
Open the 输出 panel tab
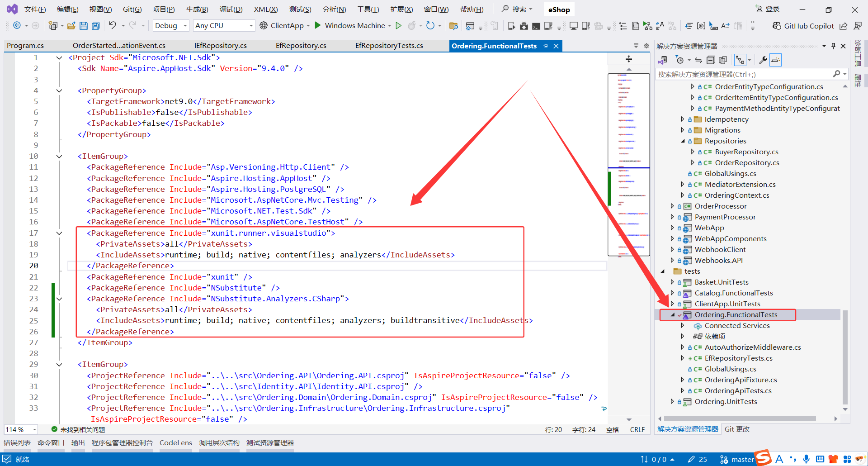(x=78, y=443)
